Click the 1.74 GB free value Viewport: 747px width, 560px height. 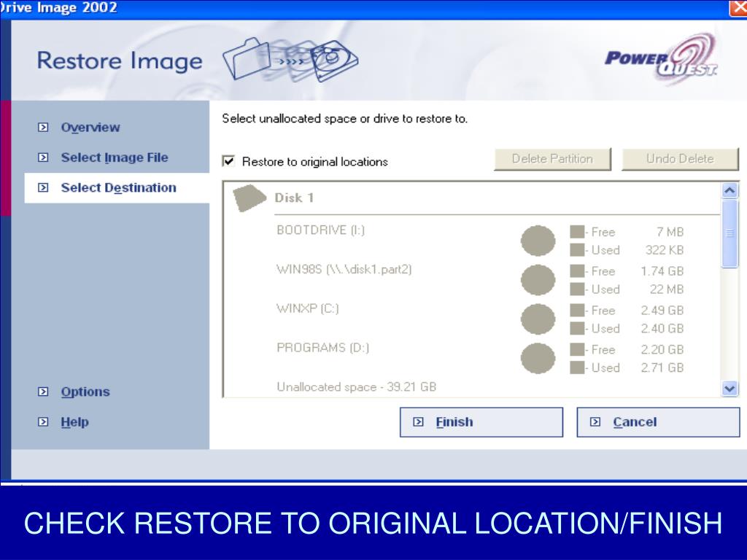pyautogui.click(x=662, y=271)
